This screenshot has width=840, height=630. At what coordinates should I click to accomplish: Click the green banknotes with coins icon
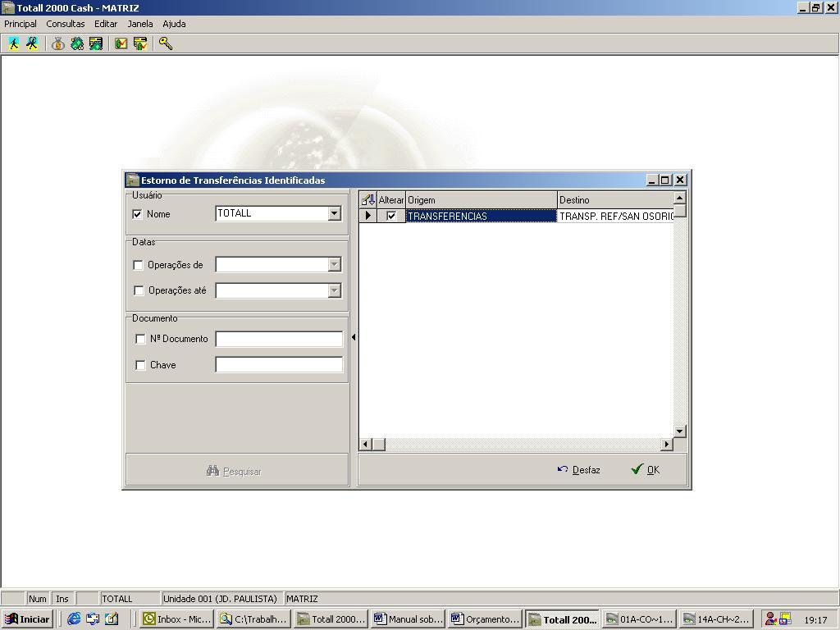(x=76, y=44)
